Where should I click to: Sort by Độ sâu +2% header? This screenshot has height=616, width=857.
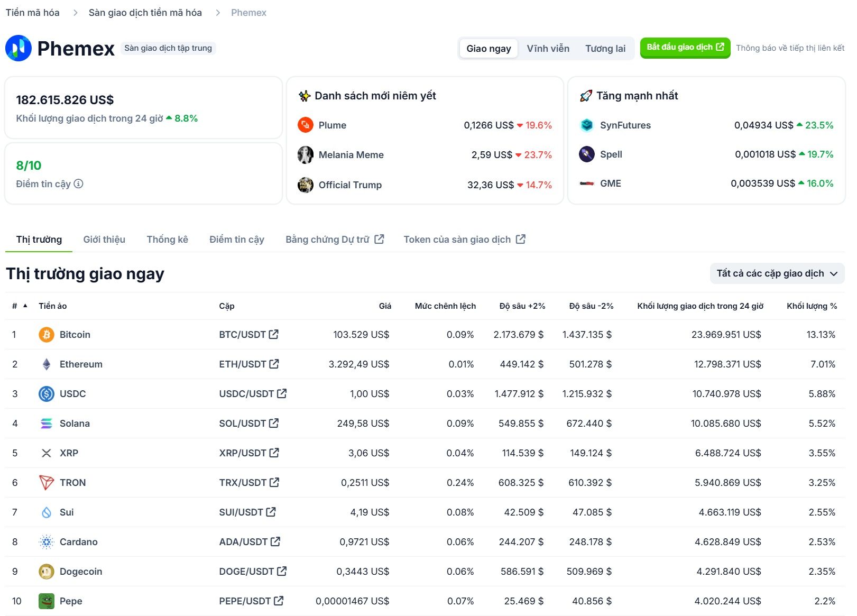pyautogui.click(x=522, y=306)
